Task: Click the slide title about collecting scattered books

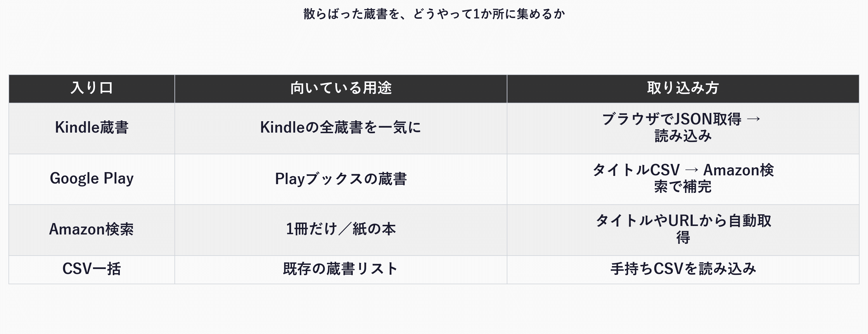Action: (434, 14)
